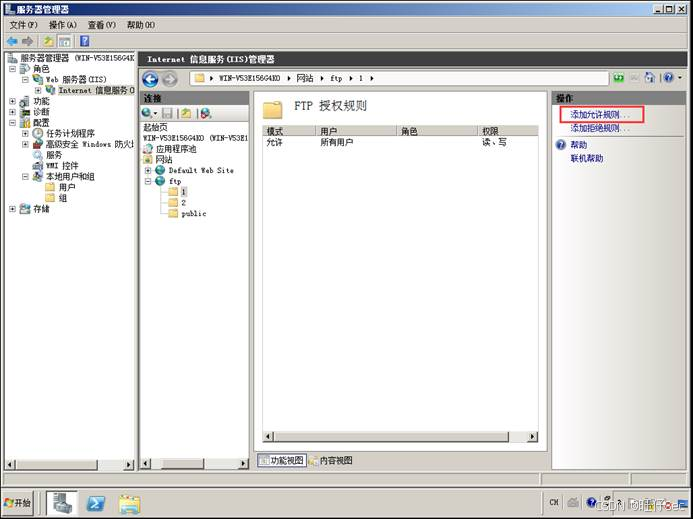Click the delete connection globe icon
Image resolution: width=694 pixels, height=520 pixels.
coord(205,113)
